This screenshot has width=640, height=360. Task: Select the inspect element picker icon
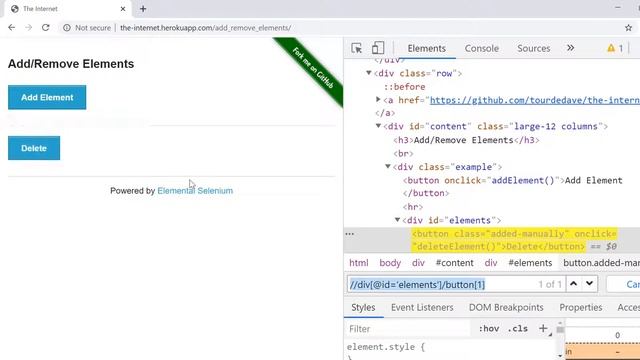356,48
